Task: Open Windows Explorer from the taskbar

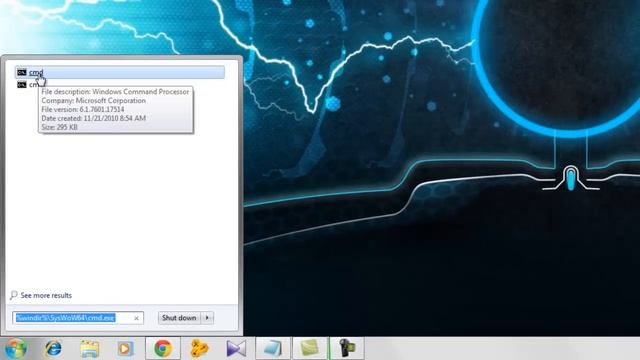Action: tap(90, 349)
